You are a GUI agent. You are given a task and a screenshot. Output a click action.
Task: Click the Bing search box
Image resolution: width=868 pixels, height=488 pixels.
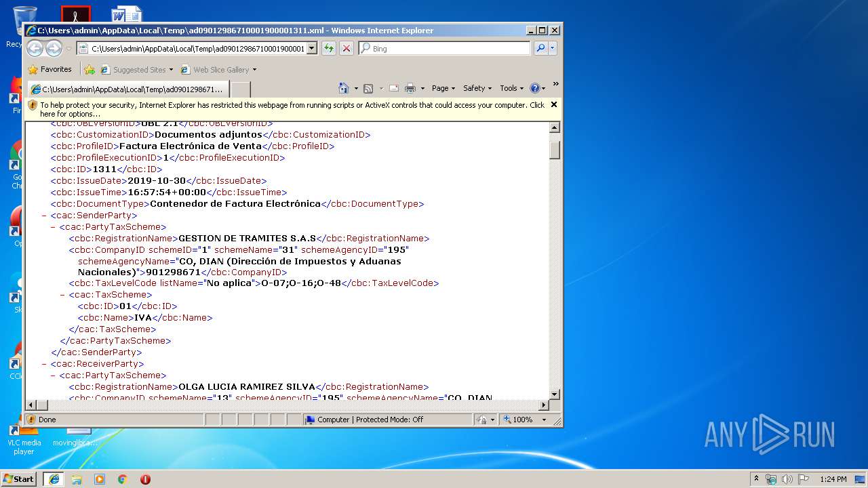[445, 48]
